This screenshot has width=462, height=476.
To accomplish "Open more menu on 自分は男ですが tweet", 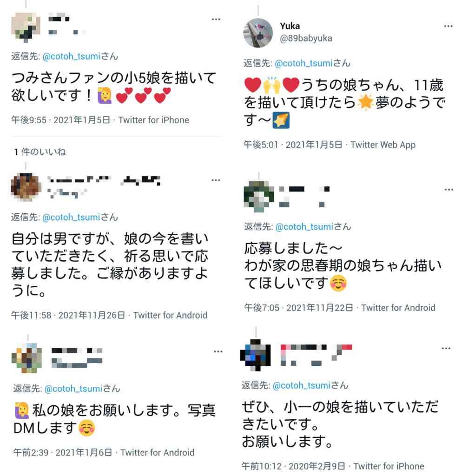I will (x=216, y=180).
